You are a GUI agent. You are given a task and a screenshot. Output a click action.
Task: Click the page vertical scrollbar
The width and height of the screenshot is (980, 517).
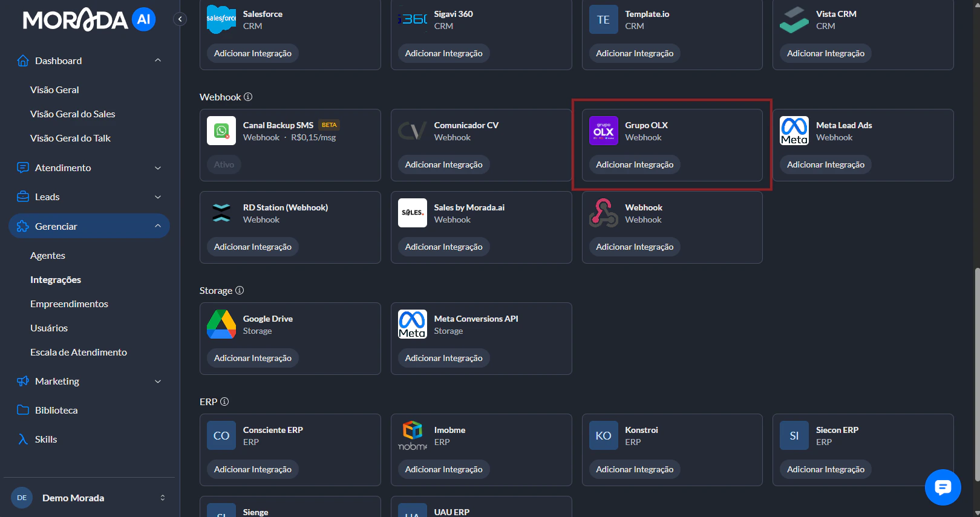pos(976,375)
